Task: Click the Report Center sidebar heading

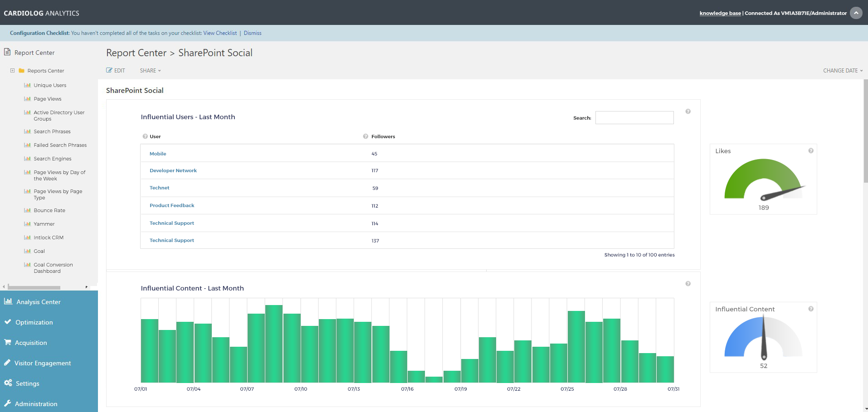Action: 34,53
